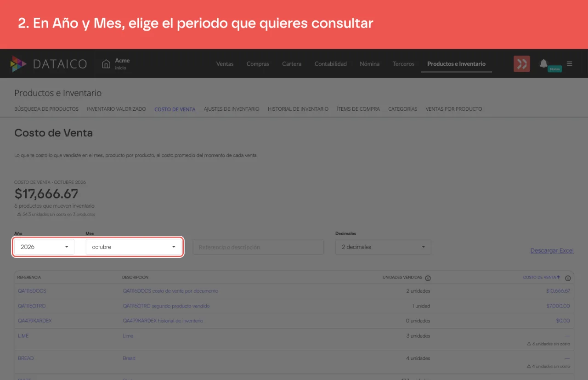Click the Referencia column header
588x380 pixels.
pos(29,278)
